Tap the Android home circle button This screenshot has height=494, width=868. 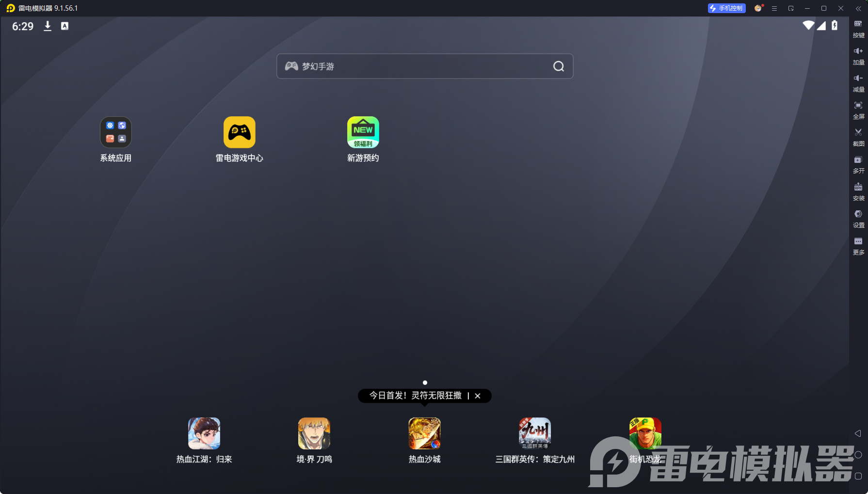point(858,455)
